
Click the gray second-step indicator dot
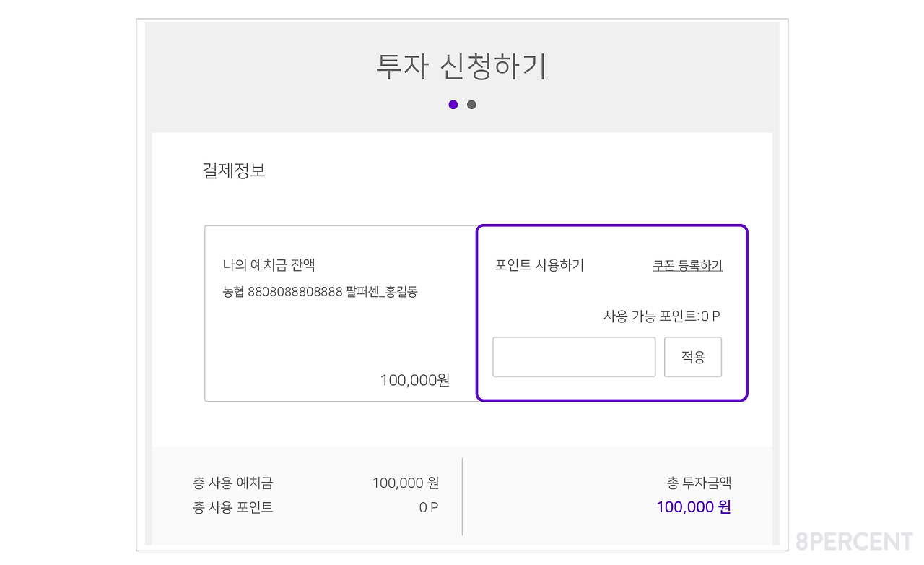[471, 105]
